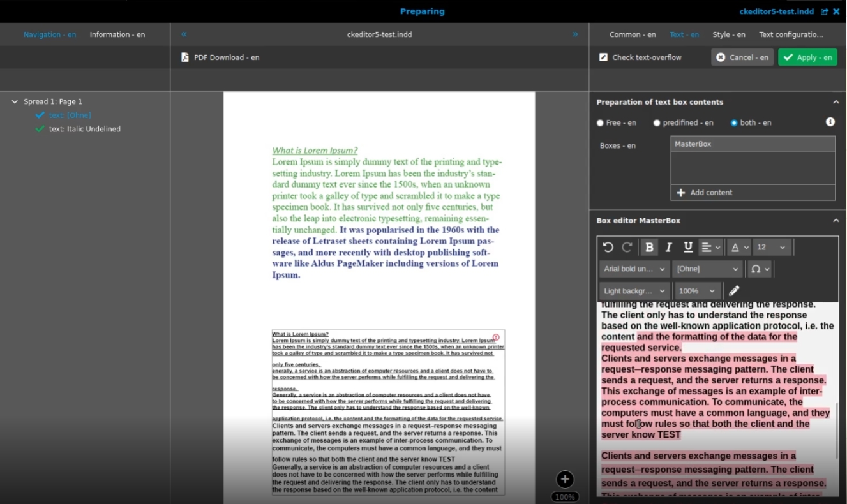Click the zoom plus button on canvas
Viewport: 847px width, 504px height.
(565, 480)
